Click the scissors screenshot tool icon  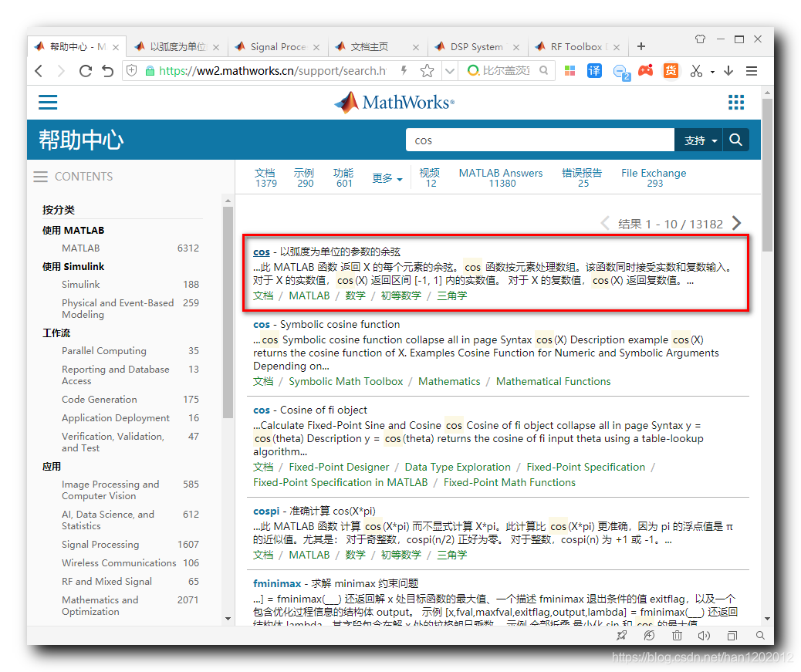pos(696,71)
